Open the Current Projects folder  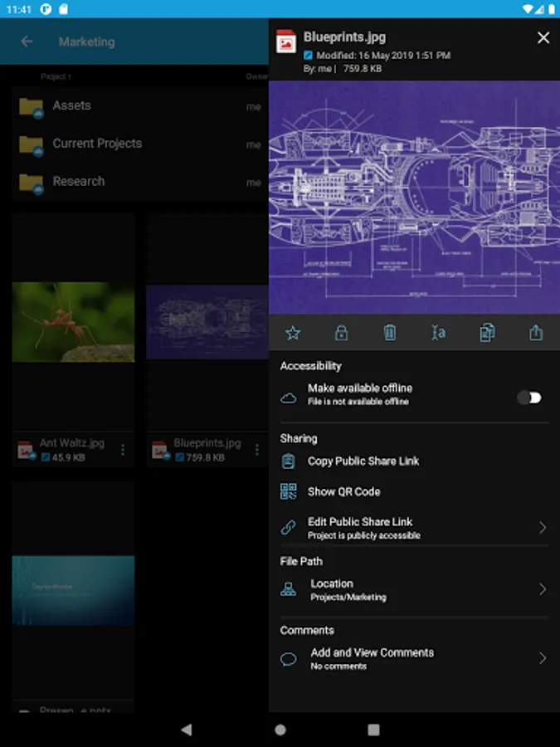coord(97,144)
